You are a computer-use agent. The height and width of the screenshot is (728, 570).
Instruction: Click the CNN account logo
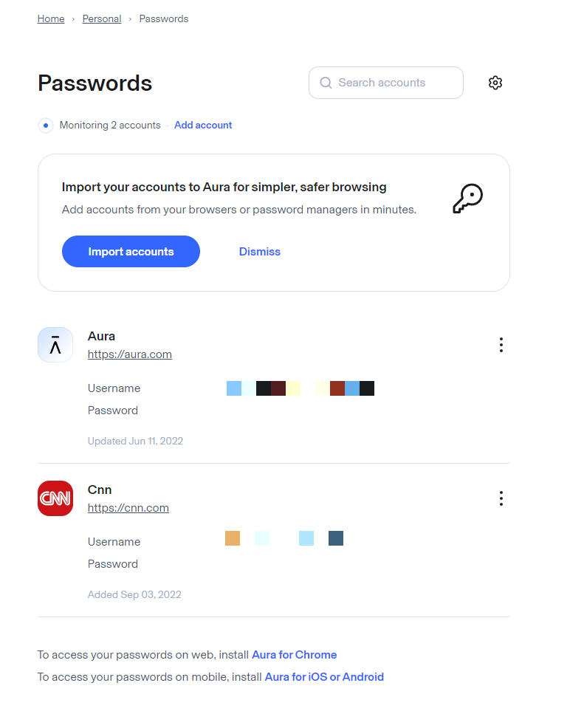[x=55, y=498]
